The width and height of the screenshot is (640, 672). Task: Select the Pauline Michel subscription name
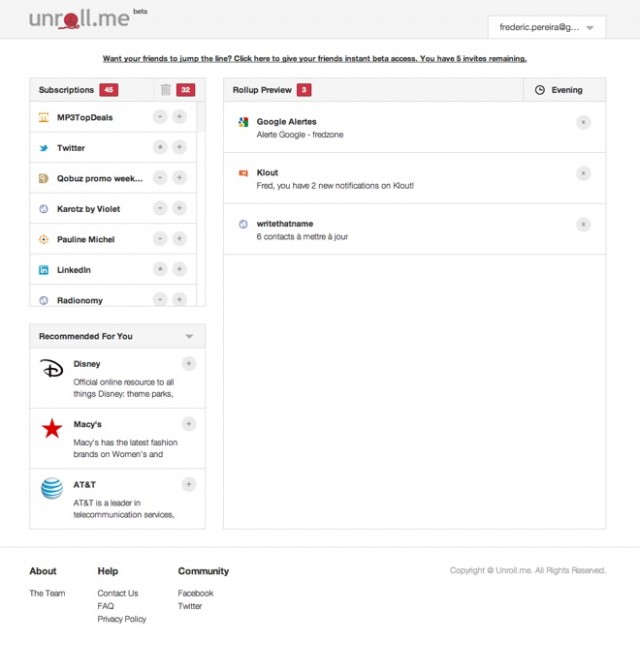coord(86,239)
